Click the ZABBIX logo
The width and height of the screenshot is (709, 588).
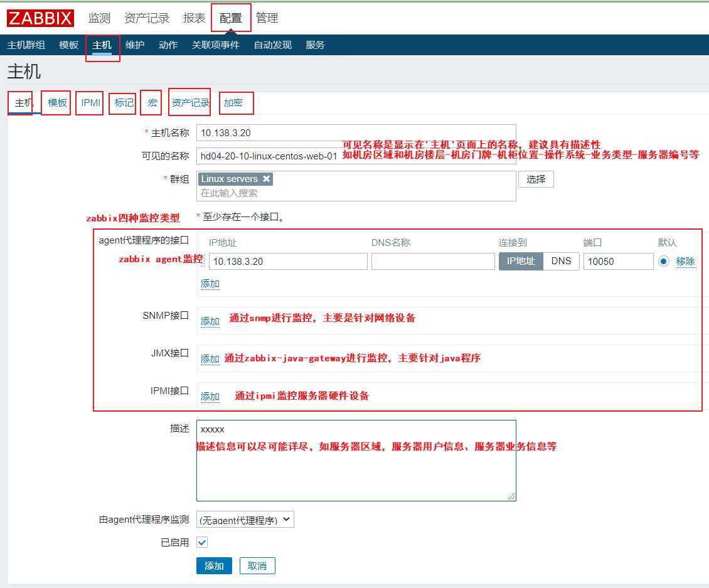[40, 18]
